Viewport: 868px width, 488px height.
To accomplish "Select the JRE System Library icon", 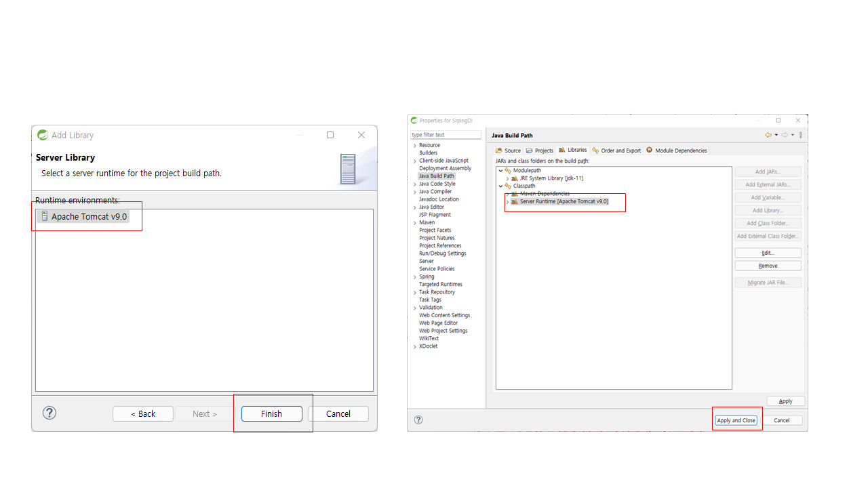I will coord(515,178).
